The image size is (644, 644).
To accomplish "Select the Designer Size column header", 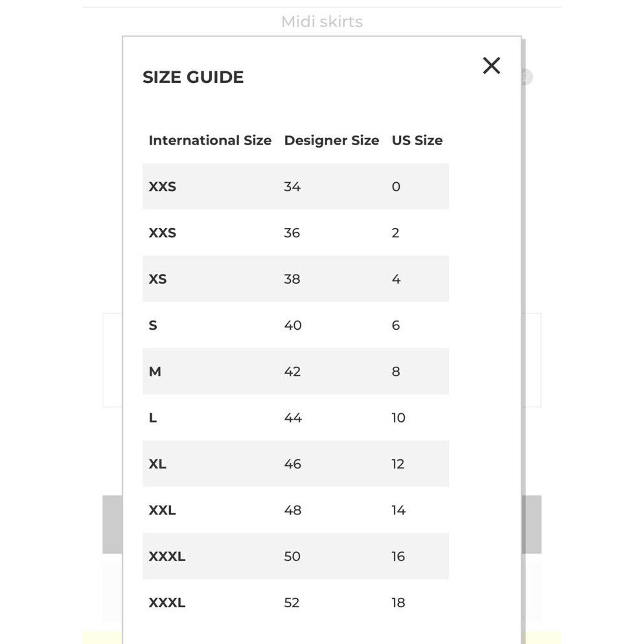I will [331, 140].
